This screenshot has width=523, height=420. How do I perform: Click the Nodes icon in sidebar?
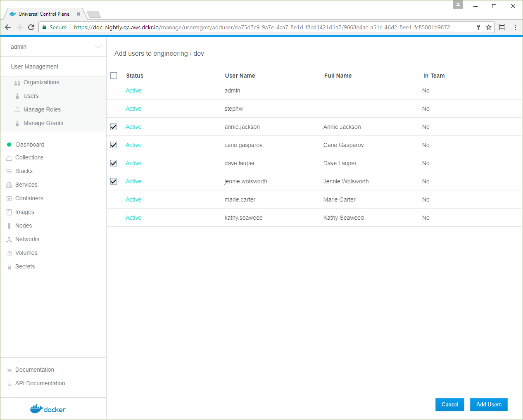coord(9,226)
